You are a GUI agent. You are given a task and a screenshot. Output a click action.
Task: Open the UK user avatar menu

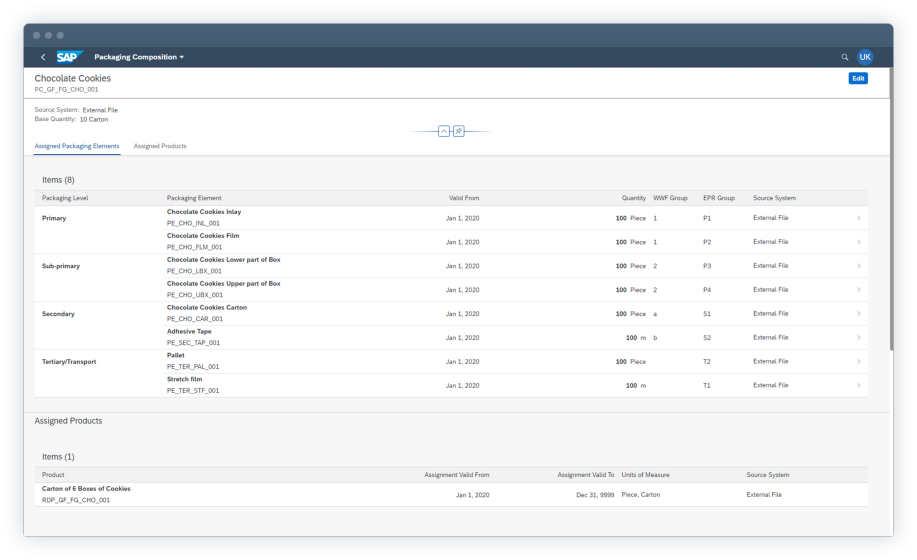coord(865,57)
